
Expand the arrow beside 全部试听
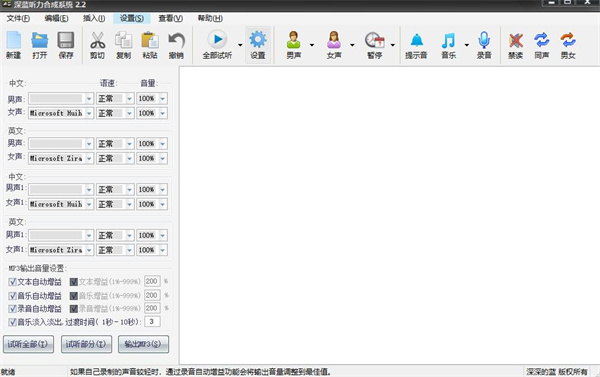(240, 45)
